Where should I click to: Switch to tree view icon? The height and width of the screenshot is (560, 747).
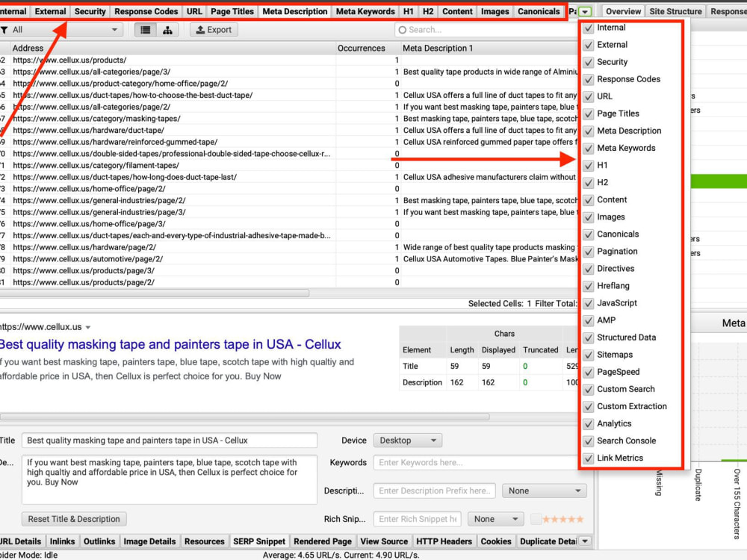pos(167,30)
